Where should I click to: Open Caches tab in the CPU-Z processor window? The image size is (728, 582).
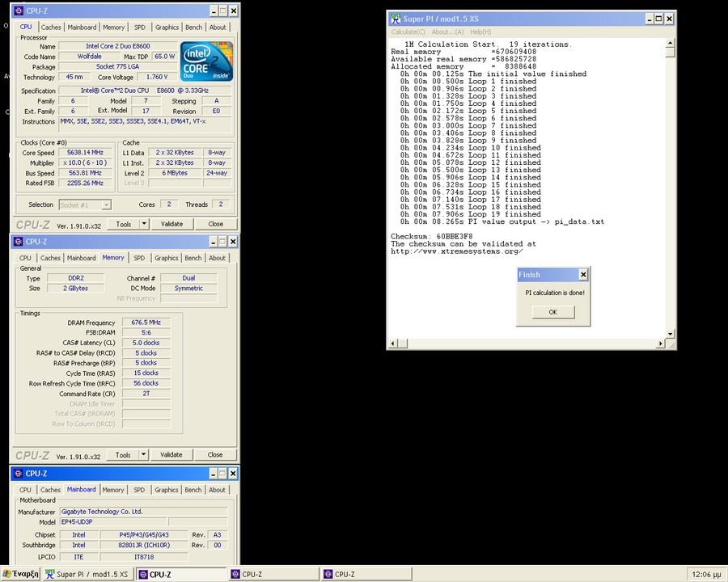click(51, 27)
